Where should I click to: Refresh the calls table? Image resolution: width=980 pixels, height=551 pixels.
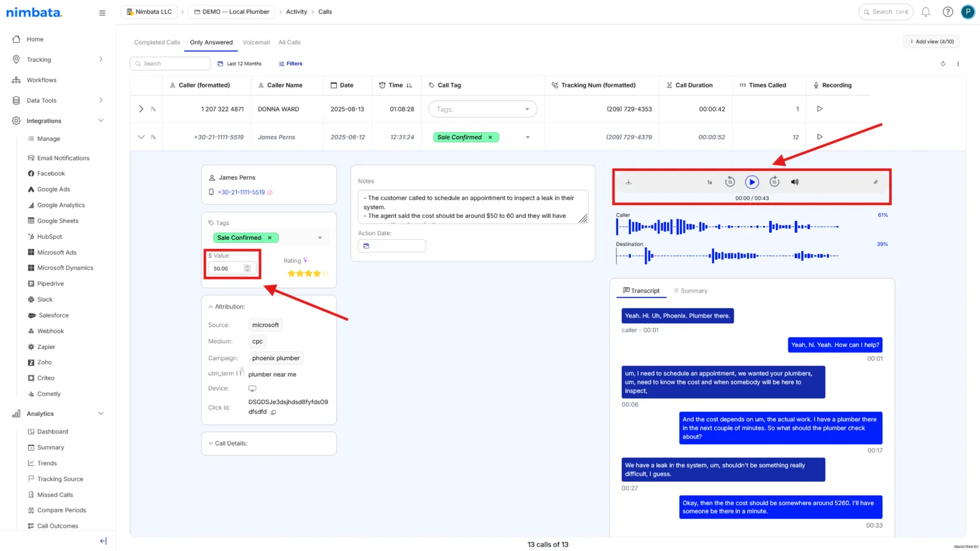point(943,64)
